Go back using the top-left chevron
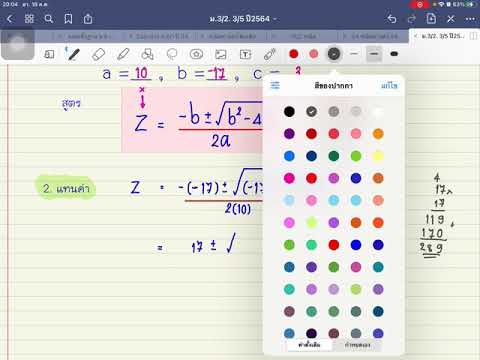 pyautogui.click(x=10, y=19)
